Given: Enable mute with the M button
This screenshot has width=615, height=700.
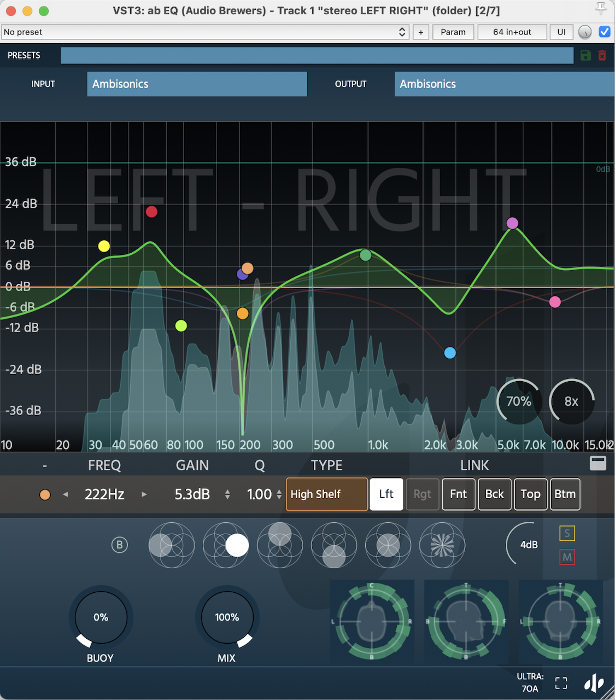Looking at the screenshot, I should (567, 557).
